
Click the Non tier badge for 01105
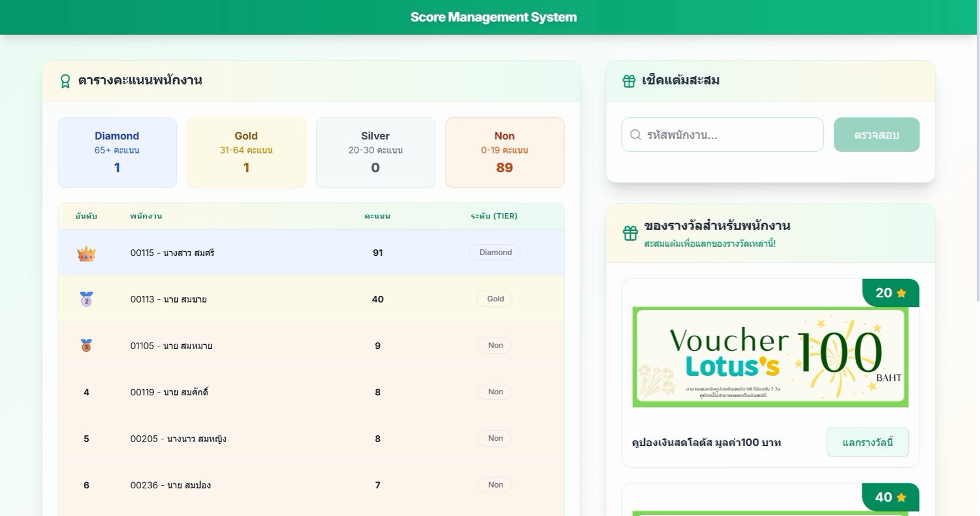click(x=495, y=345)
